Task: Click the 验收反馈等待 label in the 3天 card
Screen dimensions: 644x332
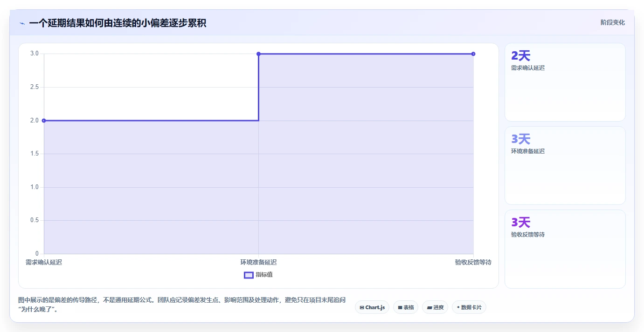Action: [528, 235]
